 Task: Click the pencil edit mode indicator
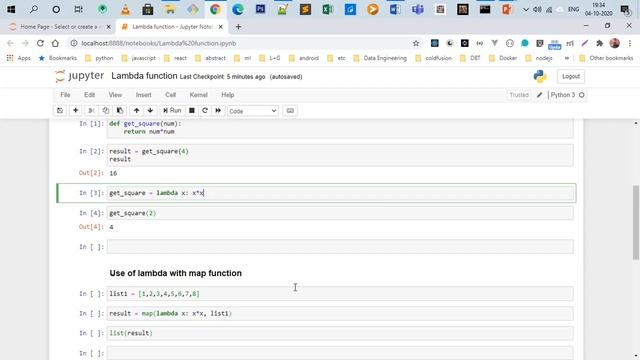click(x=539, y=95)
